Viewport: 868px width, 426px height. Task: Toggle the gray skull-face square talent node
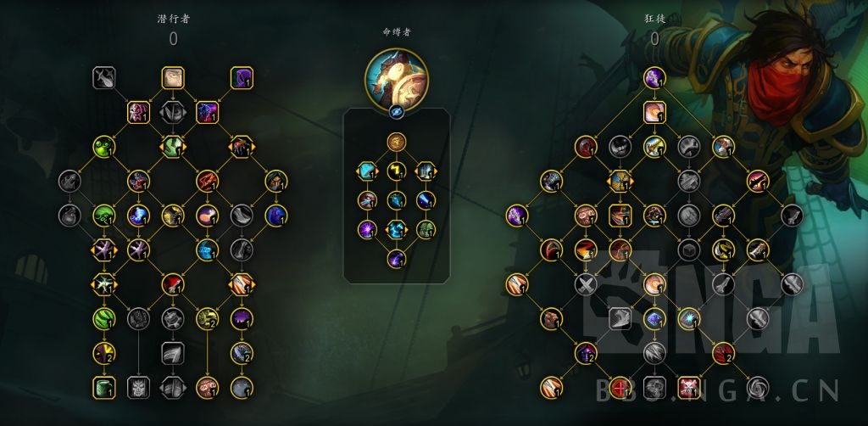pos(138,388)
